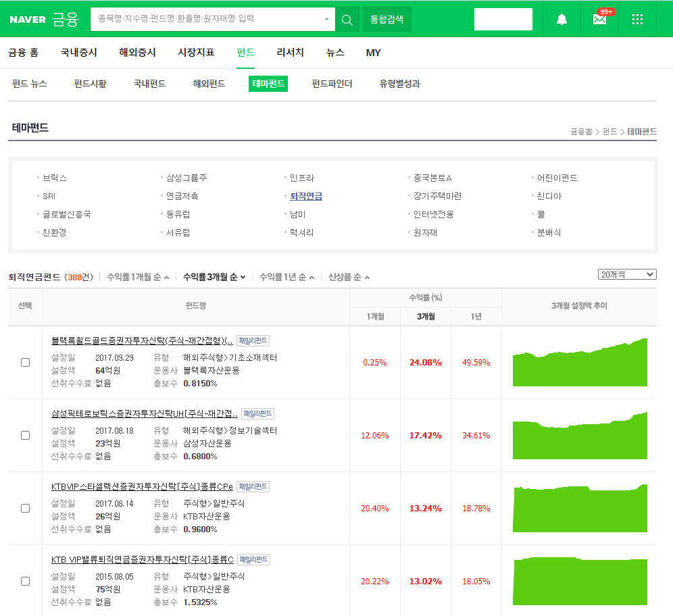Select the 원자재 theme link

click(425, 232)
